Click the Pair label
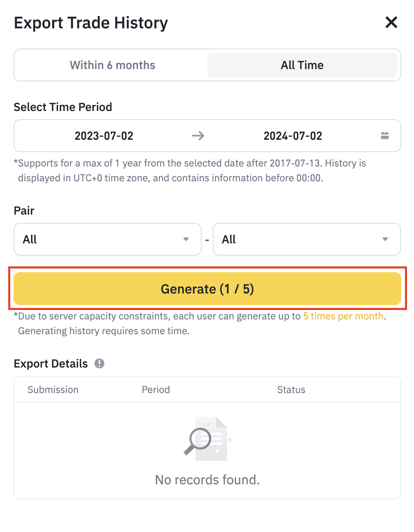414x532 pixels. coord(24,210)
